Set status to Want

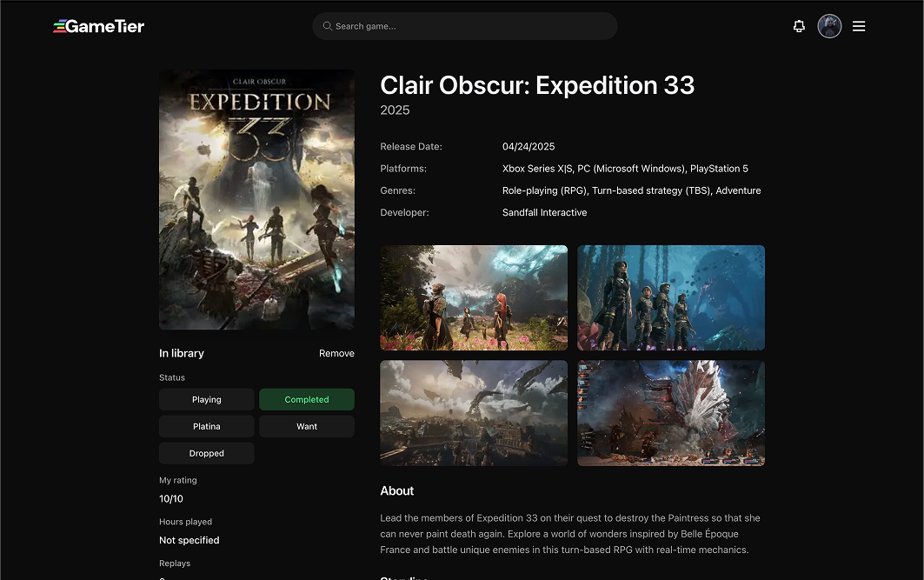coord(307,426)
